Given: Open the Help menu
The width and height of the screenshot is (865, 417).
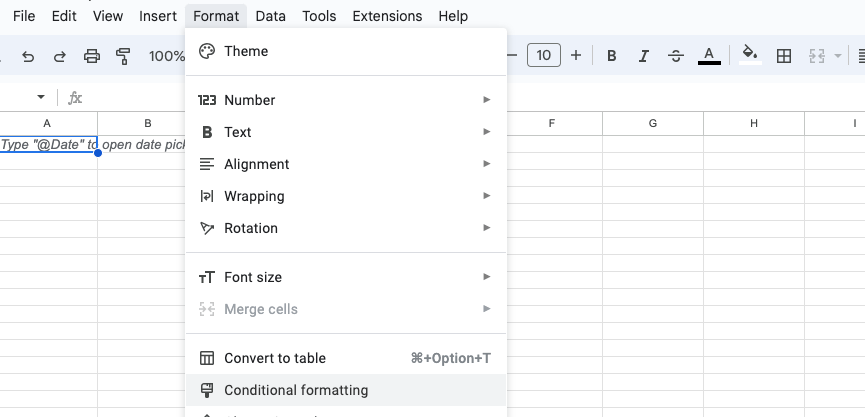Looking at the screenshot, I should tap(453, 16).
